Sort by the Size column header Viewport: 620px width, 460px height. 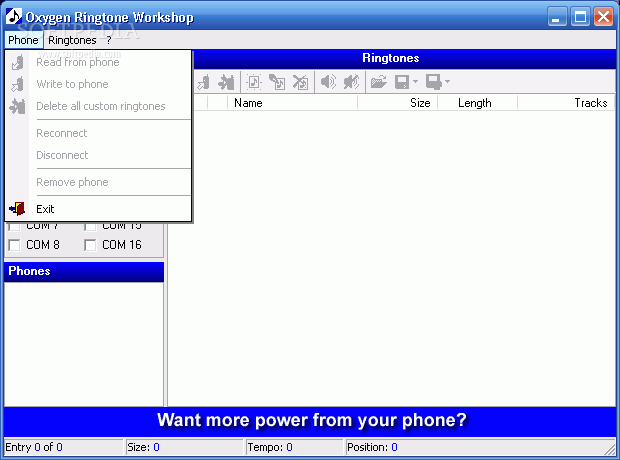[x=397, y=103]
